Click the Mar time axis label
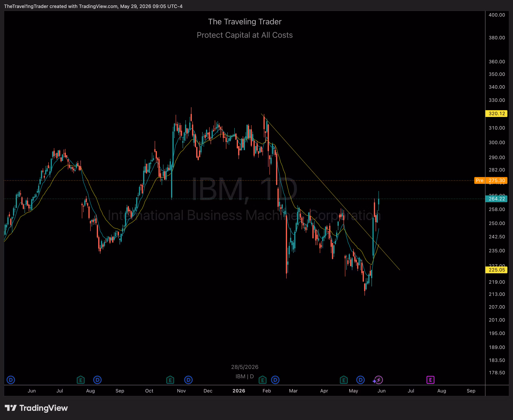The height and width of the screenshot is (420, 513). click(293, 391)
